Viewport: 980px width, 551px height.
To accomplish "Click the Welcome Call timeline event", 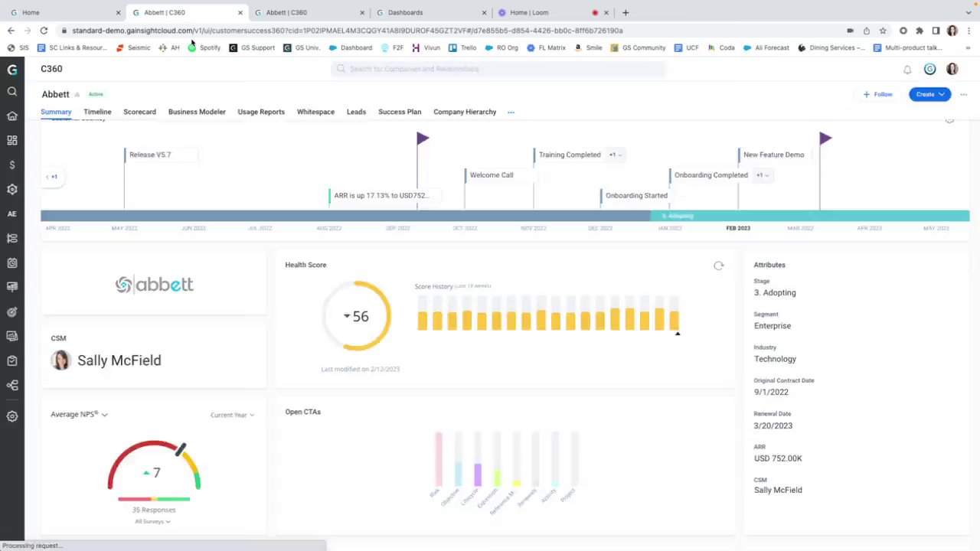I will 492,175.
